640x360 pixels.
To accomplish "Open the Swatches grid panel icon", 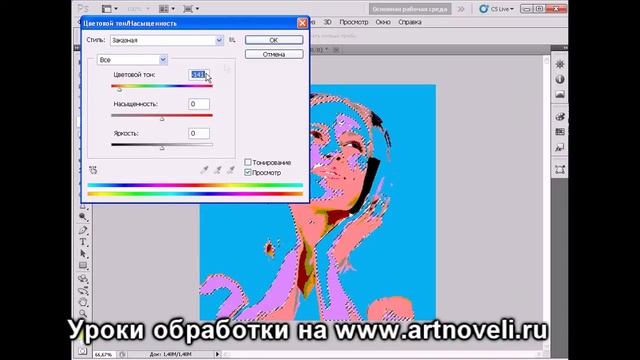I will click(560, 132).
